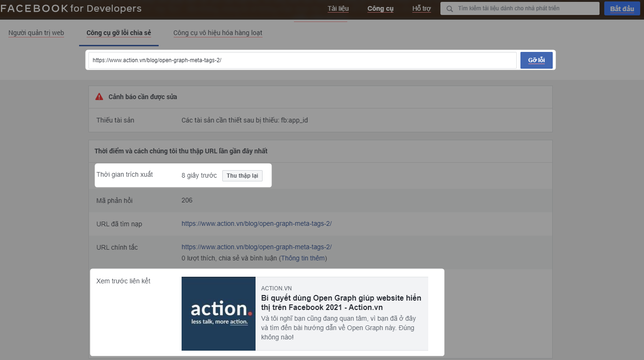Click the link preview description text
This screenshot has width=644, height=360.
338,328
